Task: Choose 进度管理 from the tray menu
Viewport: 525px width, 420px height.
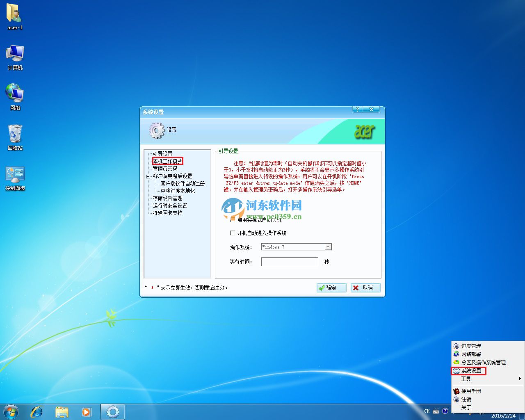Action: tap(488, 346)
